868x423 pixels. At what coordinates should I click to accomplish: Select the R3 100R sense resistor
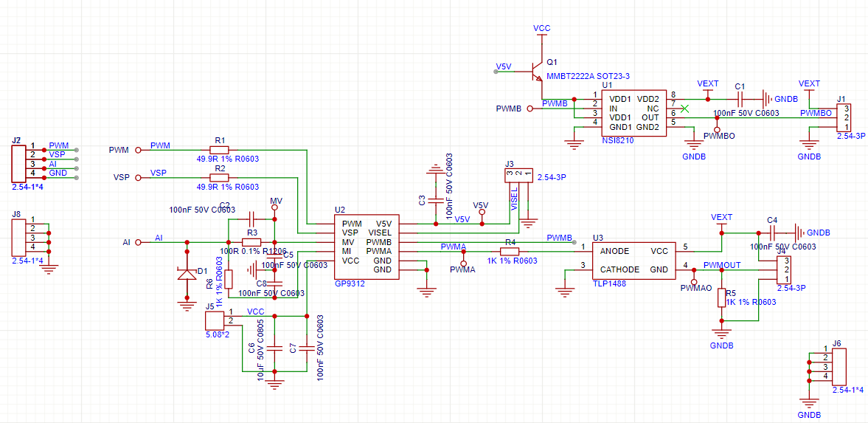pos(251,241)
